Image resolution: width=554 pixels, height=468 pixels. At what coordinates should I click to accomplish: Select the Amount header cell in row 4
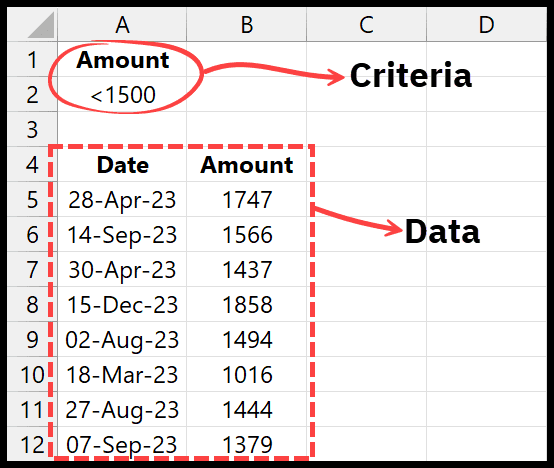(247, 164)
